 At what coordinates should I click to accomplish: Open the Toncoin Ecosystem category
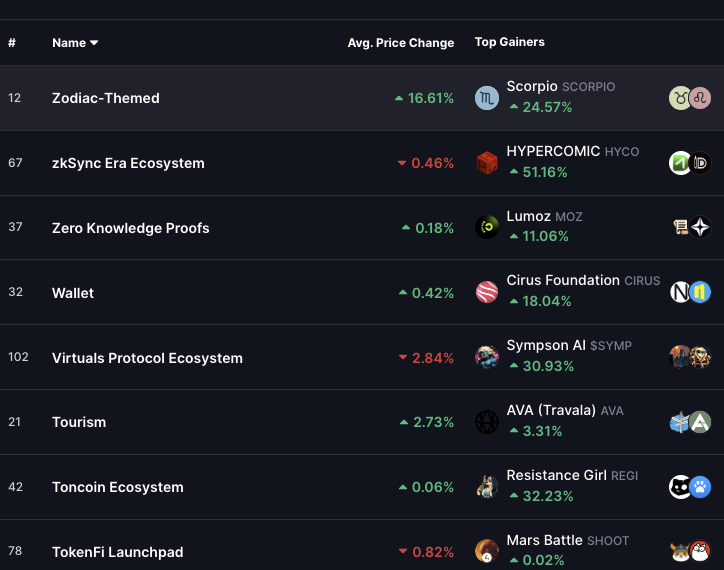[x=118, y=487]
